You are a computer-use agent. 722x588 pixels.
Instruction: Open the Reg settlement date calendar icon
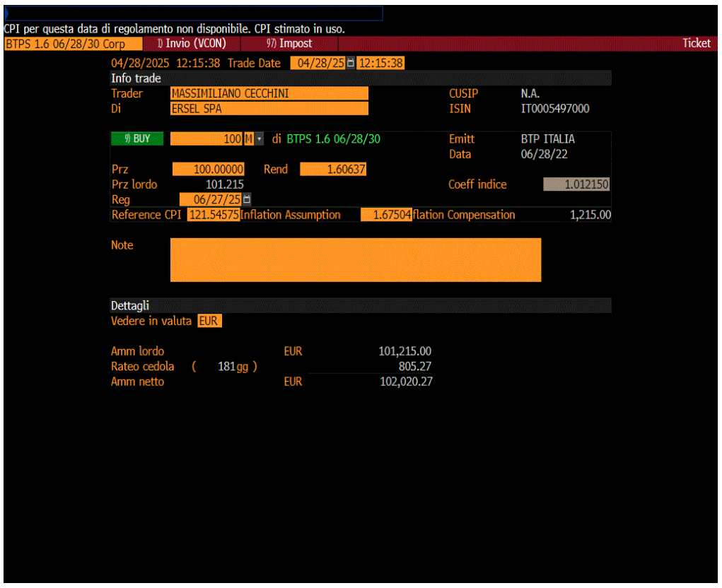tap(247, 199)
